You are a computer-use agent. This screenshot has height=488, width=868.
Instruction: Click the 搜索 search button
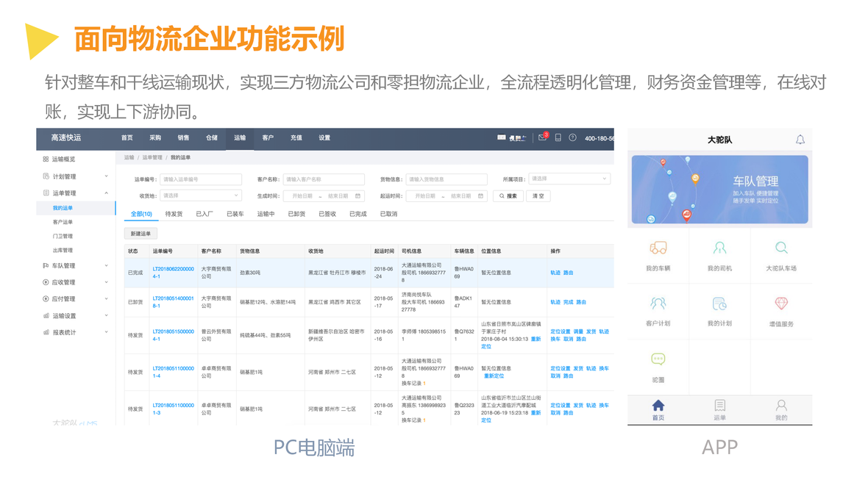coord(508,196)
